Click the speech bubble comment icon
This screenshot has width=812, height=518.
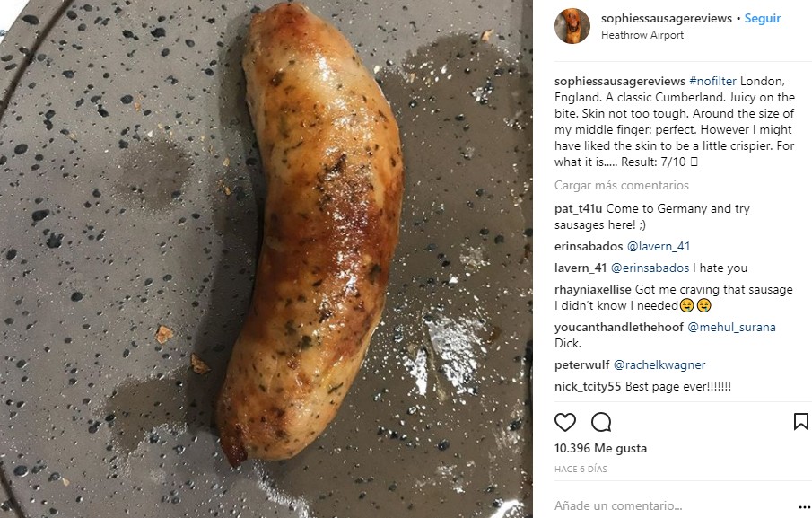(601, 422)
